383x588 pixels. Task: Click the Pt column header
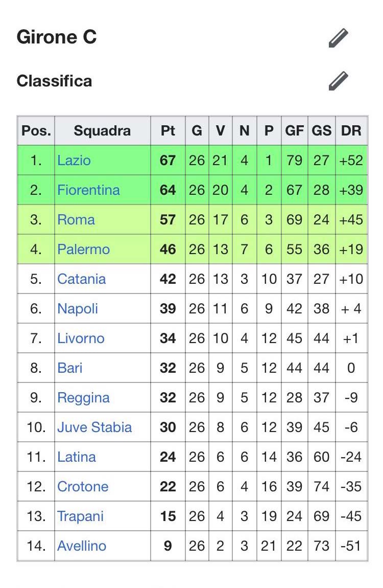(x=167, y=131)
